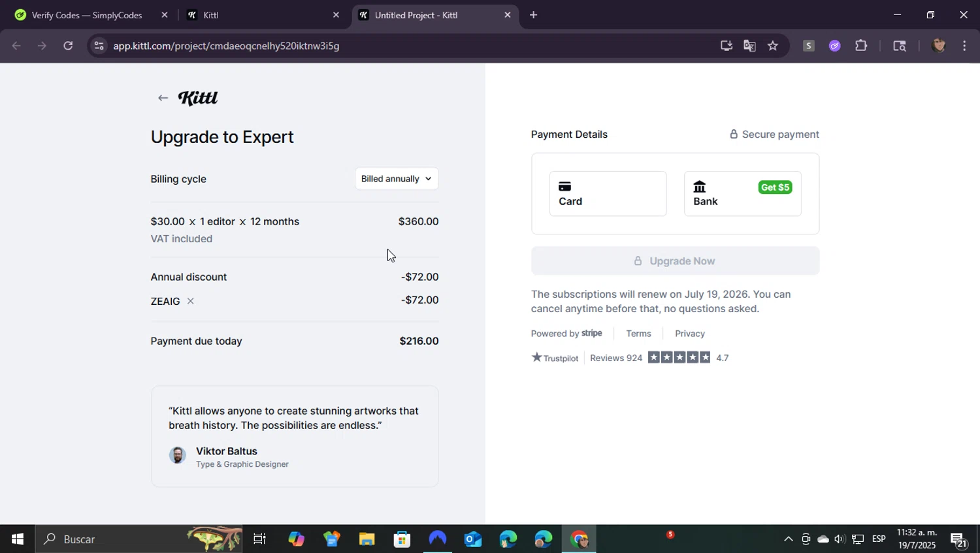Open Chrome from taskbar
The image size is (980, 553).
pyautogui.click(x=579, y=539)
